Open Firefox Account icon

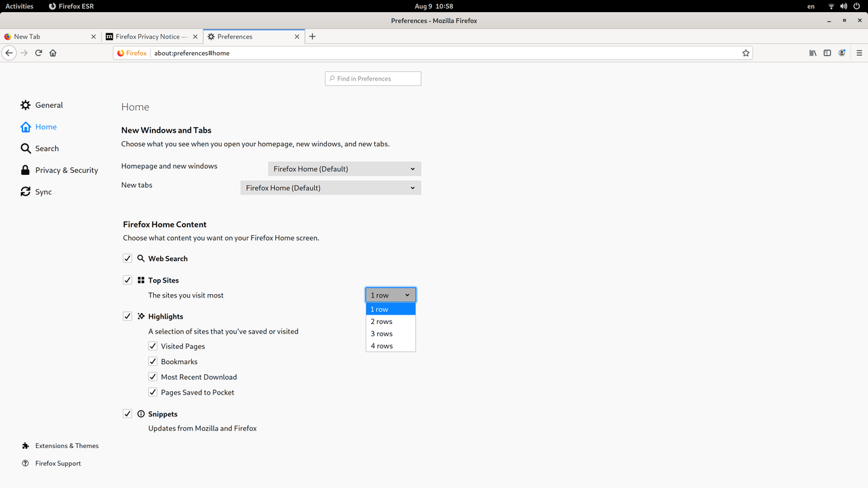coord(842,53)
